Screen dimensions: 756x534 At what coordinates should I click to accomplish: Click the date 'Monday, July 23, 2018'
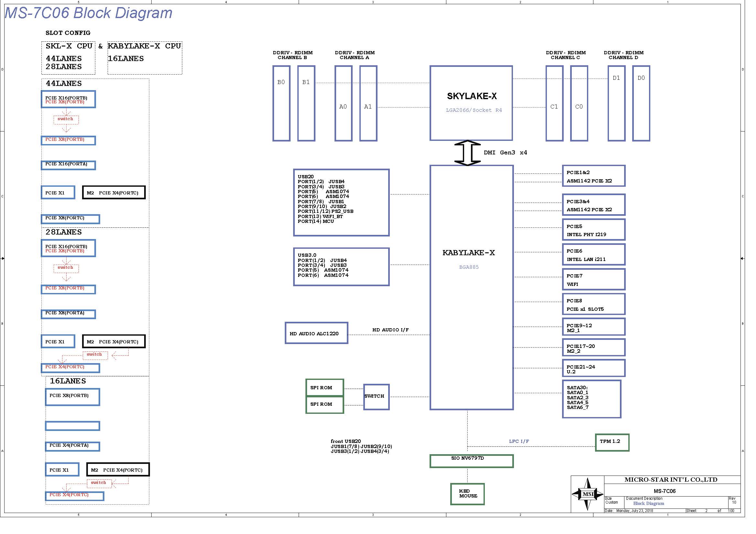click(x=634, y=511)
